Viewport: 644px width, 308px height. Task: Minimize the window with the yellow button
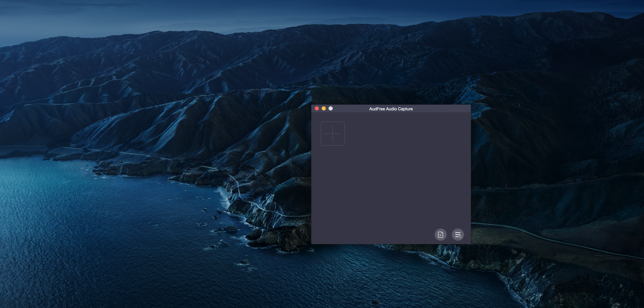[324, 108]
